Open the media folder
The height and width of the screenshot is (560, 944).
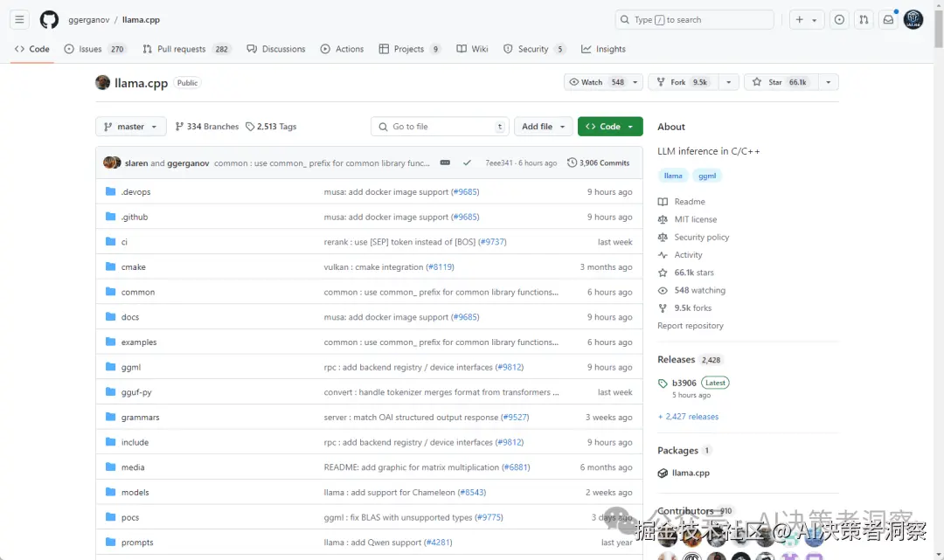[133, 467]
